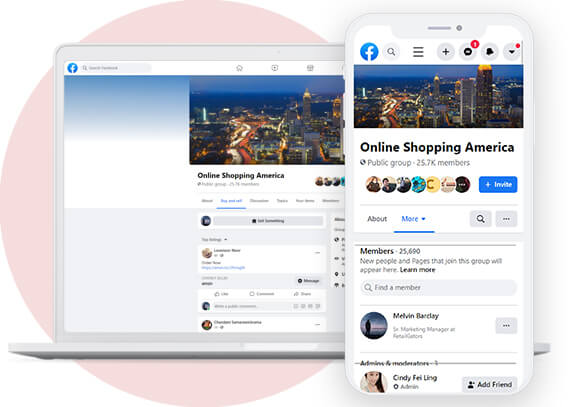Open Topics tab on the laptop
Image resolution: width=583 pixels, height=407 pixels.
[282, 201]
